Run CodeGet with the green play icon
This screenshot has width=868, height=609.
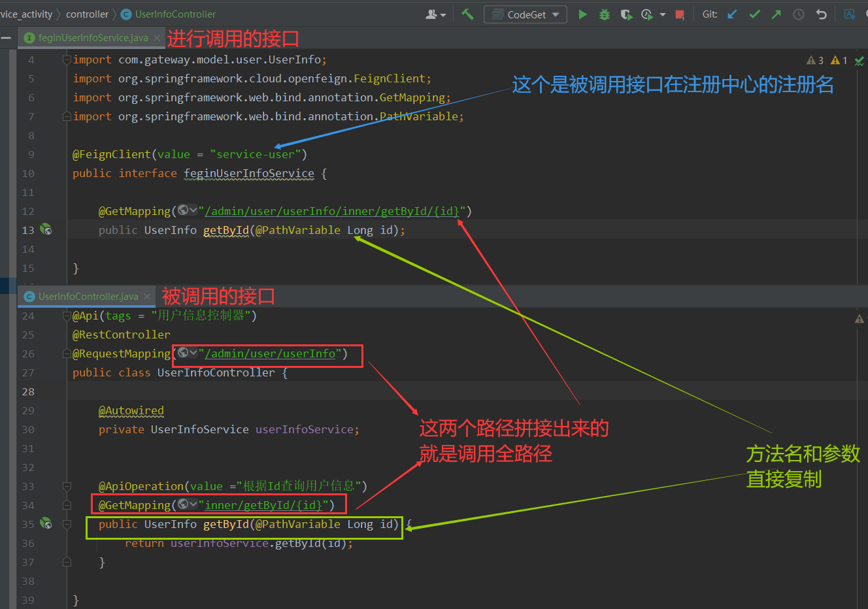[582, 14]
